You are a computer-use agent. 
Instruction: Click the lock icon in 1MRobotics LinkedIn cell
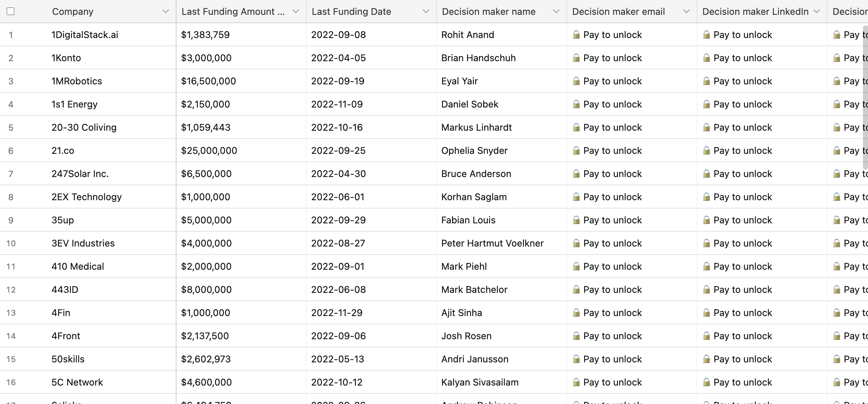pyautogui.click(x=706, y=81)
